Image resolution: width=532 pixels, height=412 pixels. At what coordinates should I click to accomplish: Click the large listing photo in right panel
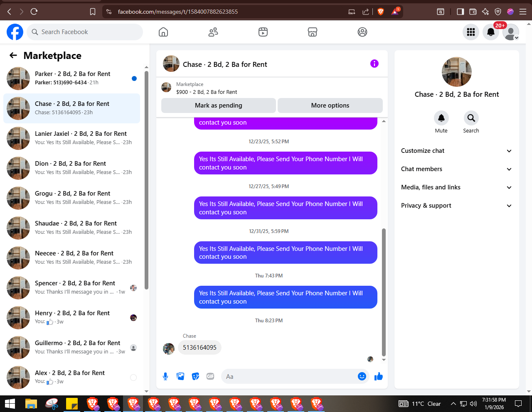tap(457, 72)
